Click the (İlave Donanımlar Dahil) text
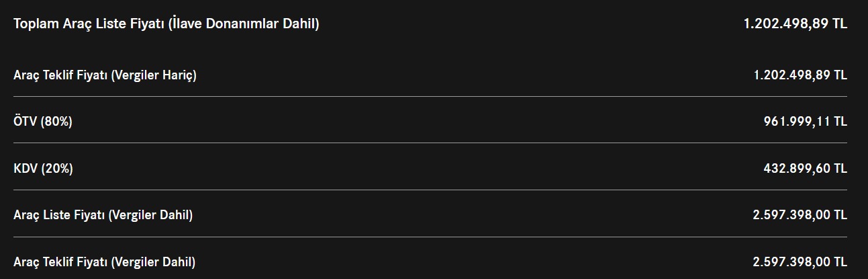The image size is (868, 279). (244, 24)
